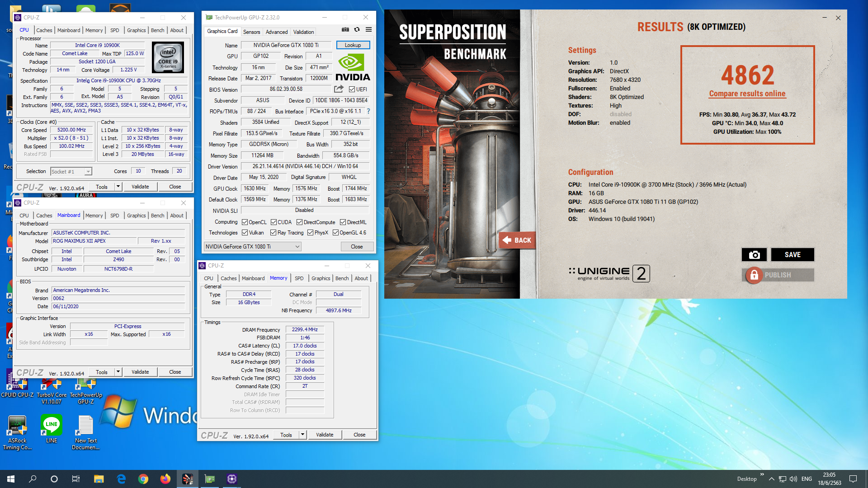Click the 4862 benchmark score

pos(748,75)
